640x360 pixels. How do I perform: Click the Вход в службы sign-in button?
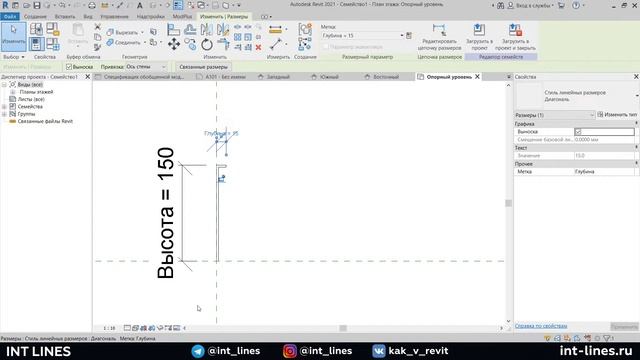(x=532, y=5)
